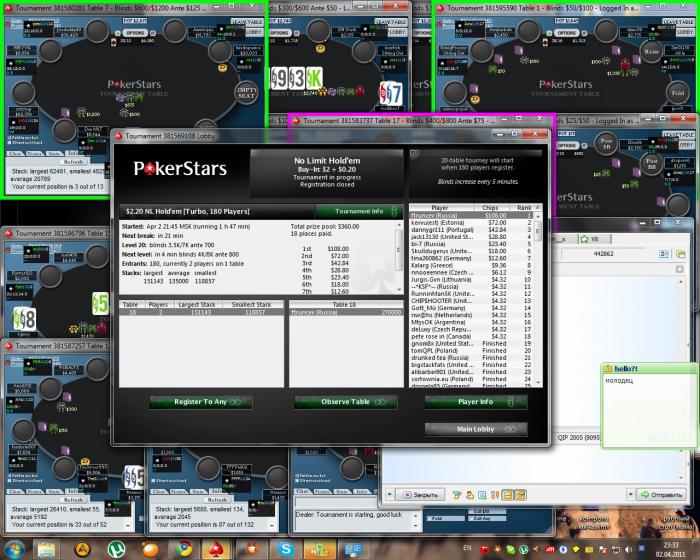Open the Chat tab in the Tournament 381587257 window
This screenshot has height=560, width=700.
tap(17, 491)
